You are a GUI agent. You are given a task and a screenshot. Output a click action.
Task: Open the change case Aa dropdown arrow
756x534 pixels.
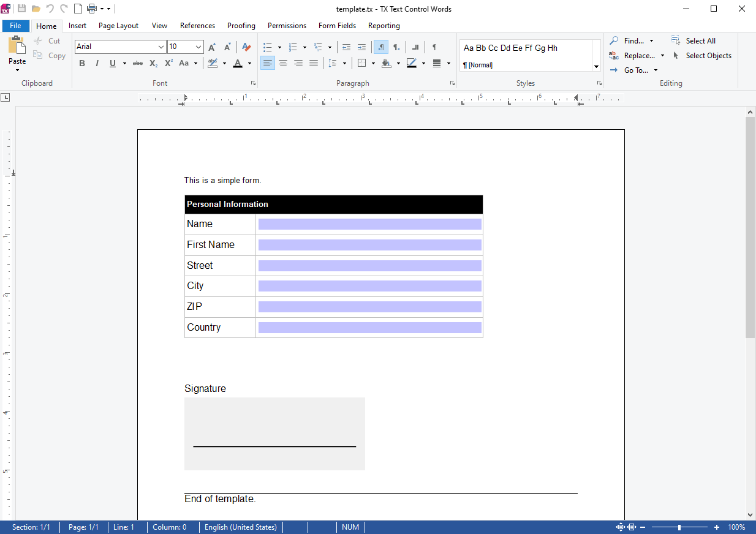point(196,63)
